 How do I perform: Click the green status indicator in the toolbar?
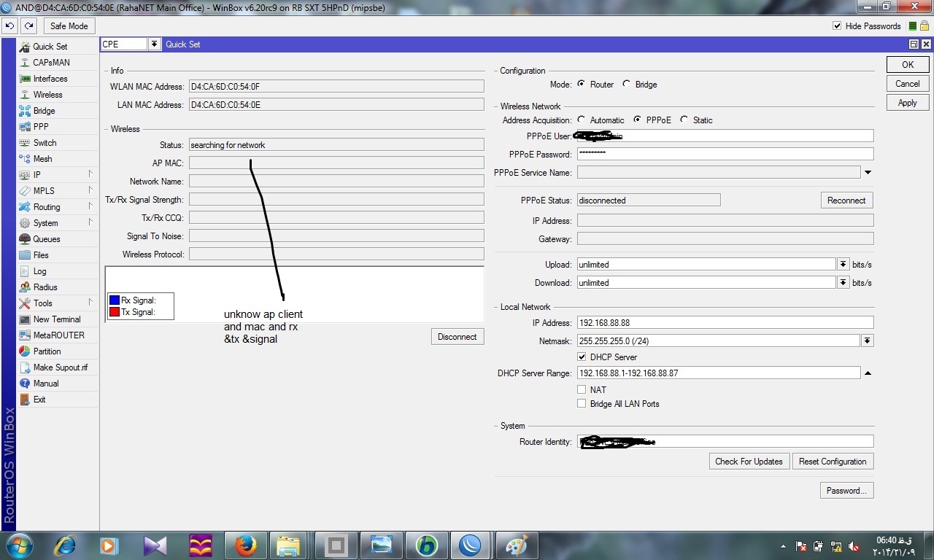913,26
